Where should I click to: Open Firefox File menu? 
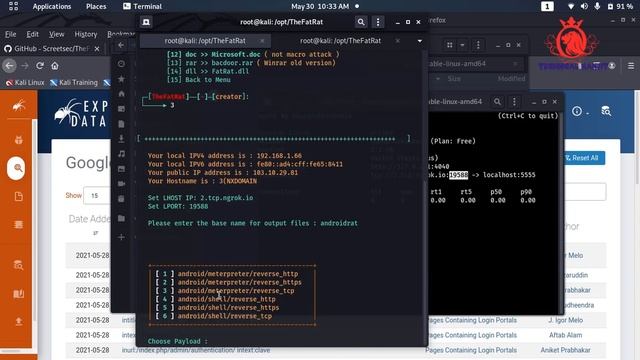point(11,34)
